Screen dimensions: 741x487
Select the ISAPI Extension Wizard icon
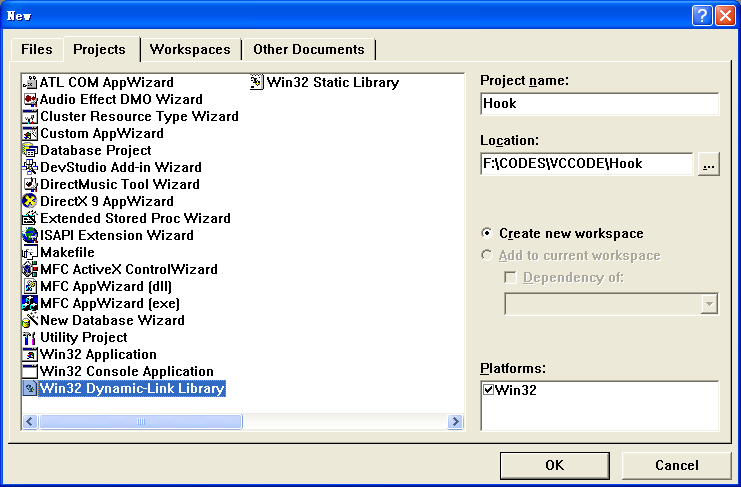(x=30, y=235)
